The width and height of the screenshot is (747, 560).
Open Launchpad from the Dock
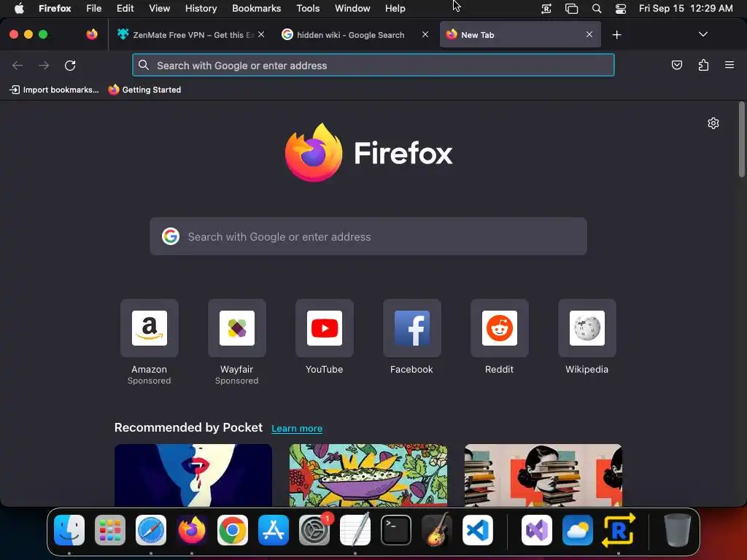point(110,530)
